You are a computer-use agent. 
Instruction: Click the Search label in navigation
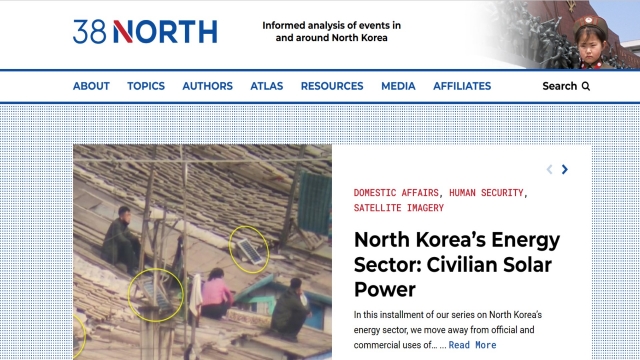(560, 86)
